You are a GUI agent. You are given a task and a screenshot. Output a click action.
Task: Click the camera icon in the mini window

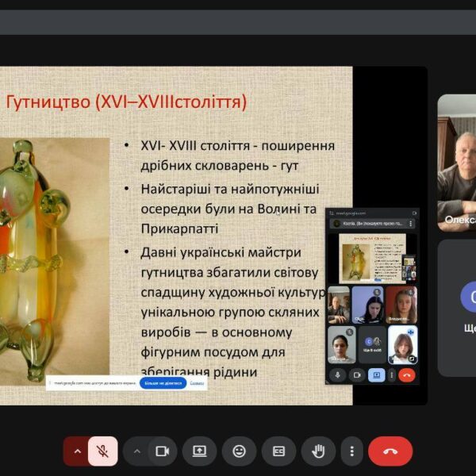click(x=357, y=374)
